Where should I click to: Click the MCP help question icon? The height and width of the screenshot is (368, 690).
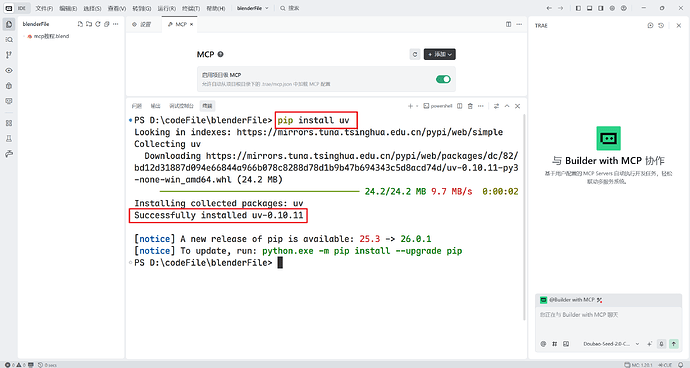[x=220, y=54]
